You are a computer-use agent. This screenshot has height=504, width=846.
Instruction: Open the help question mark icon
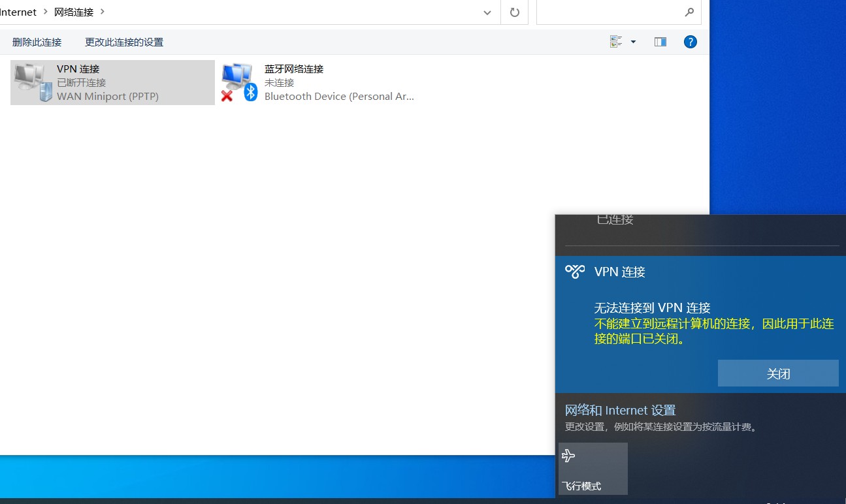690,42
